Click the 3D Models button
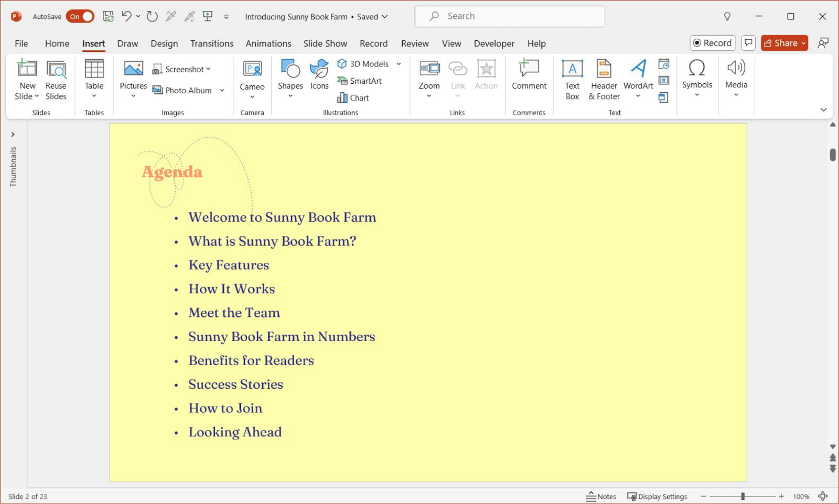 coord(363,64)
